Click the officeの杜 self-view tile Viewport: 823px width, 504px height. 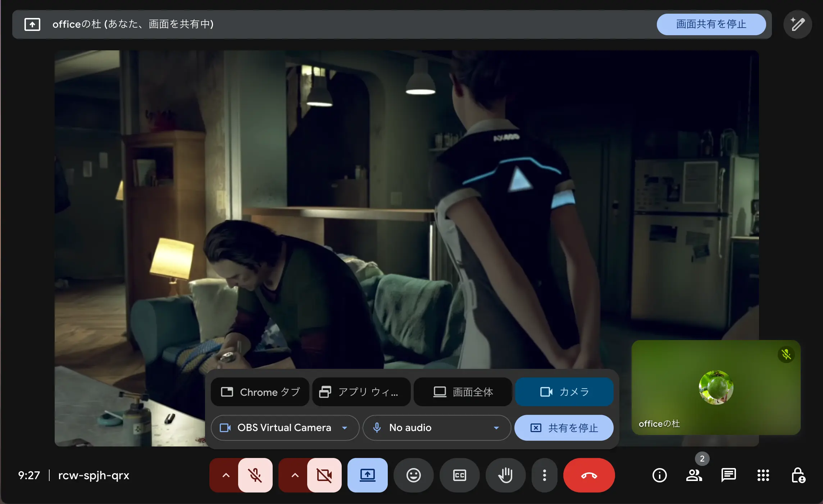tap(716, 388)
